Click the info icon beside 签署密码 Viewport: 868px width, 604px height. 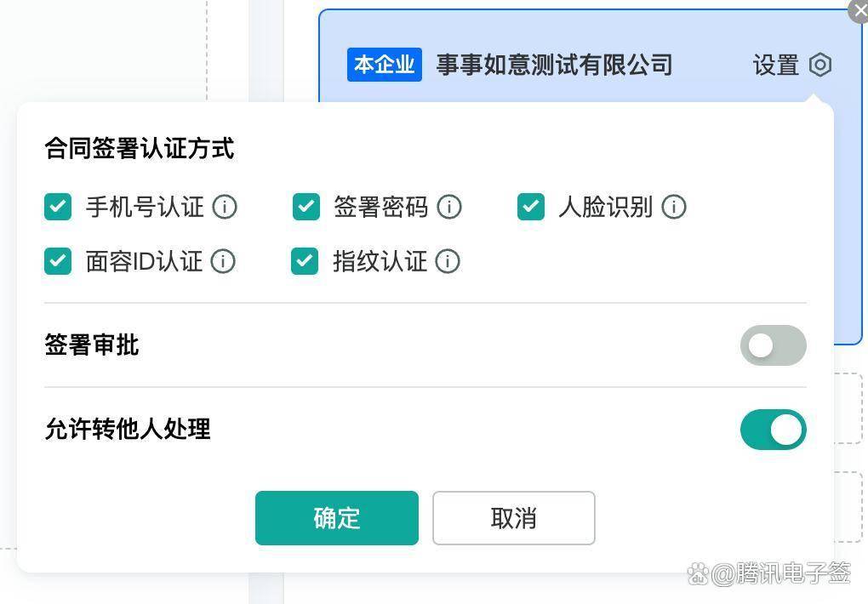449,207
